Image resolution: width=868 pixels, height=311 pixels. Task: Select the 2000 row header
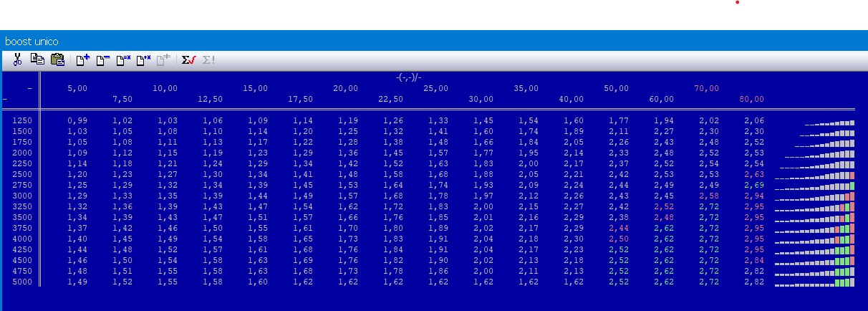[x=22, y=153]
